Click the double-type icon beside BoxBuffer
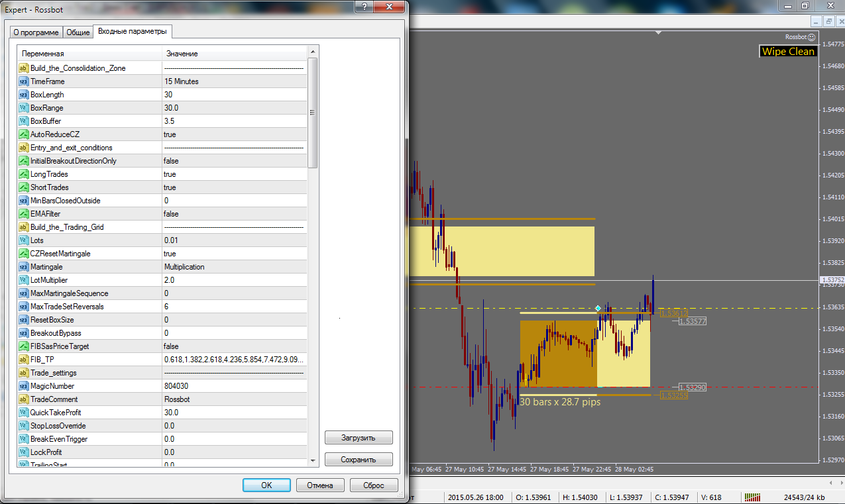845x504 pixels. click(x=24, y=121)
